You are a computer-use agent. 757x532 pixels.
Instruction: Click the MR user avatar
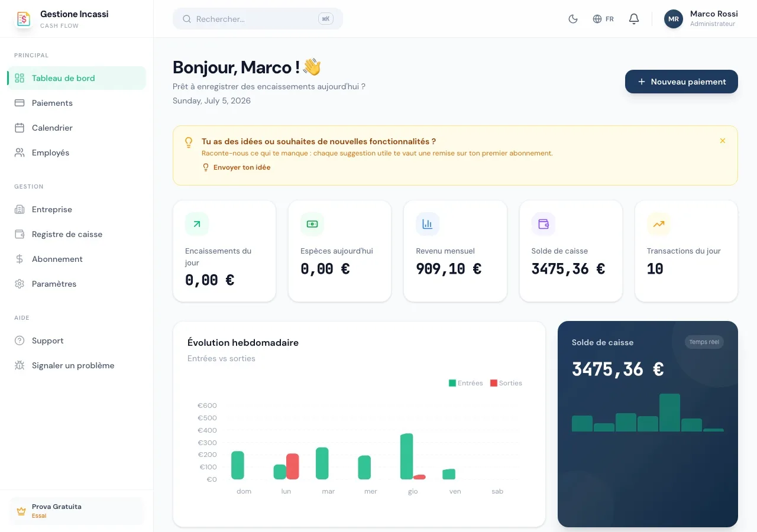[674, 19]
